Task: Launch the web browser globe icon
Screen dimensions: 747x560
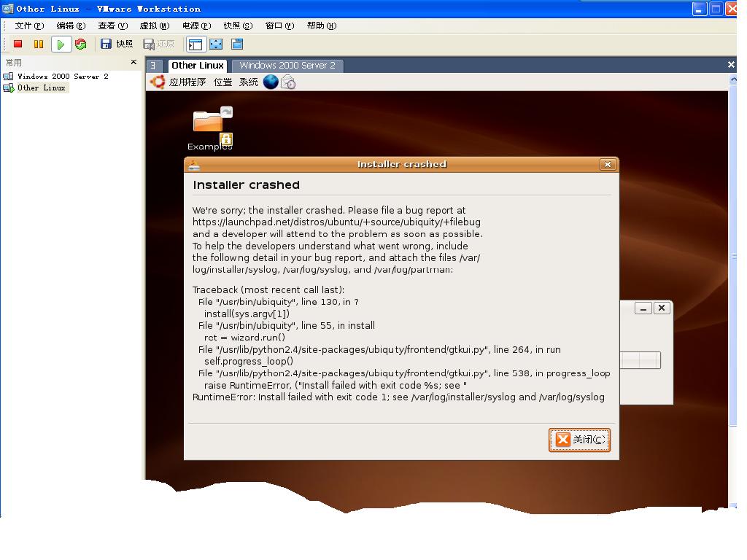Action: click(271, 82)
